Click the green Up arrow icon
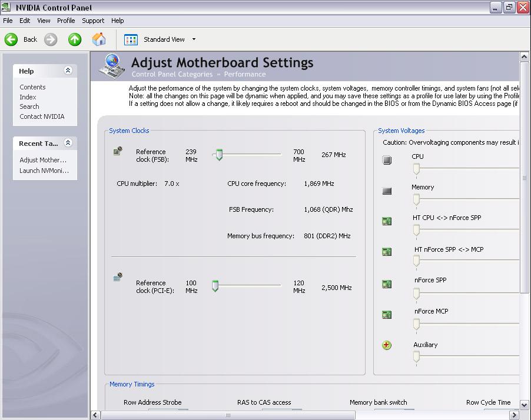Viewport: 531px width, 420px height. [75, 39]
